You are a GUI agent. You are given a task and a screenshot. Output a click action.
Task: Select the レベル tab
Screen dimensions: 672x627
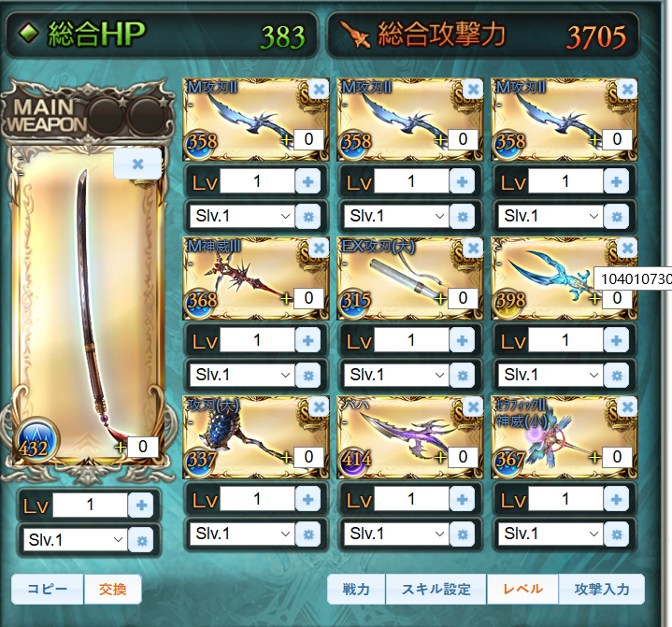(x=522, y=590)
